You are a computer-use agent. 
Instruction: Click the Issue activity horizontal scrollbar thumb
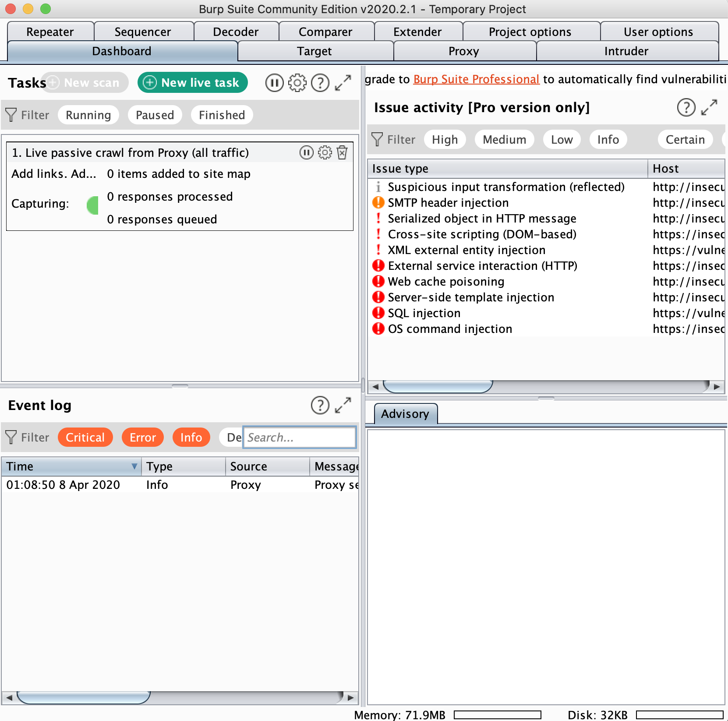[x=438, y=386]
